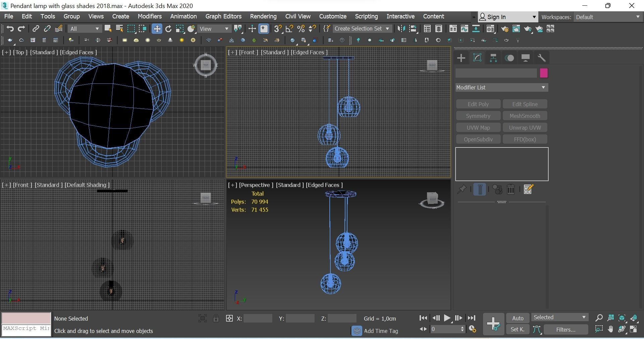The height and width of the screenshot is (339, 644).
Task: Click Maximize Viewport Toggle icon
Action: click(x=634, y=329)
